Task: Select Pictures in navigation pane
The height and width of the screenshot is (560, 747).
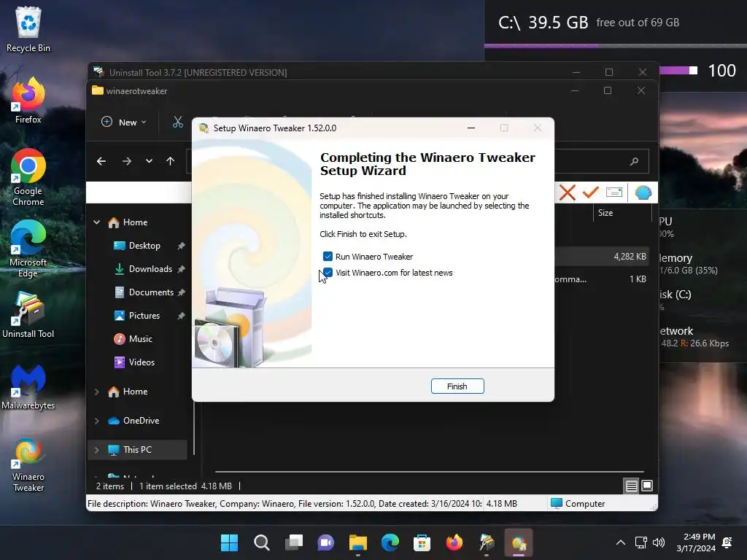Action: [144, 316]
